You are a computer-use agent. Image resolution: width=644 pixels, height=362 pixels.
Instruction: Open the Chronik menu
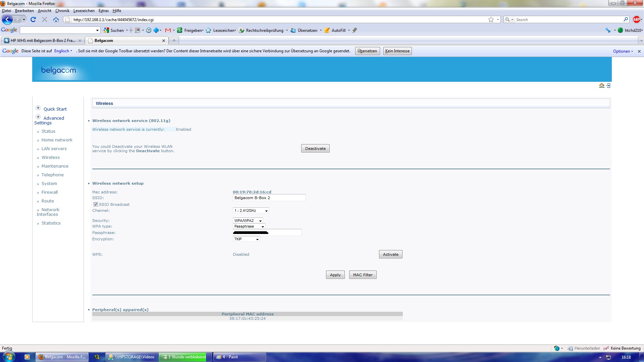click(x=62, y=11)
